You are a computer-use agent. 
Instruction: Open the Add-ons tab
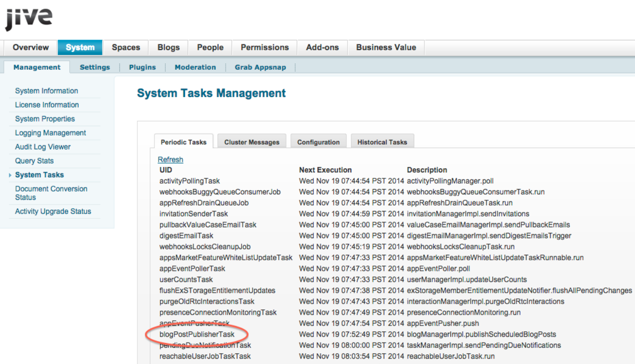pyautogui.click(x=323, y=47)
